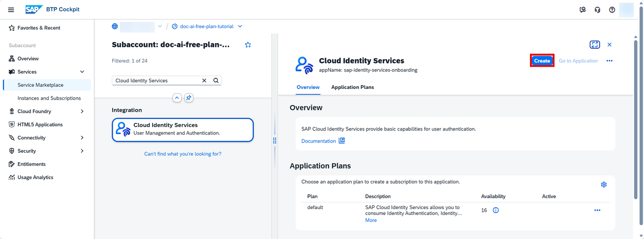Click doc-ai-free-plan-tutorial breadcrumb link
Image resolution: width=644 pixels, height=239 pixels.
[207, 26]
